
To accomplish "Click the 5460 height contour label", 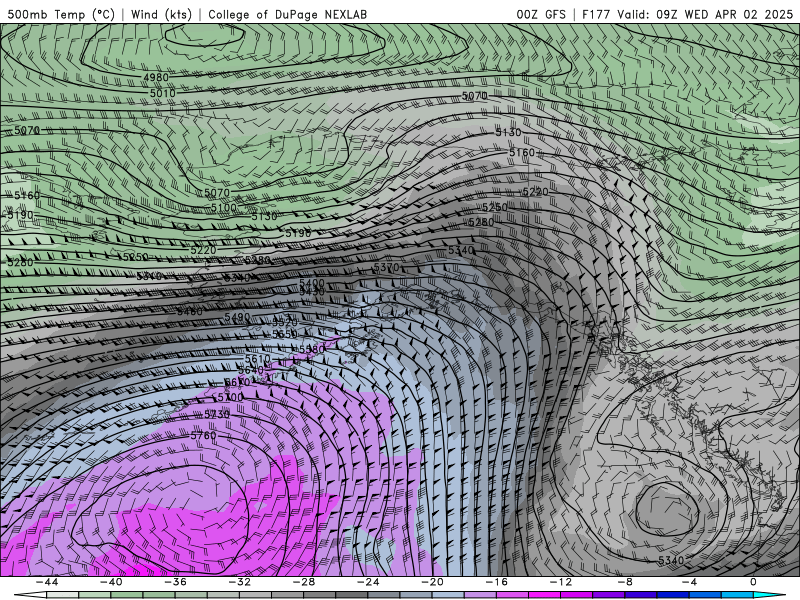I will point(190,311).
